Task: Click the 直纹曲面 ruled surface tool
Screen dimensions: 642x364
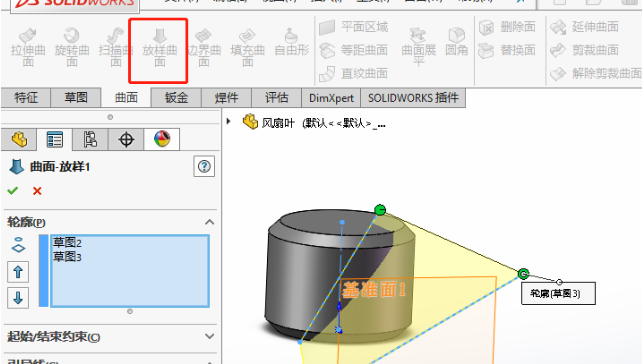Action: pos(353,74)
